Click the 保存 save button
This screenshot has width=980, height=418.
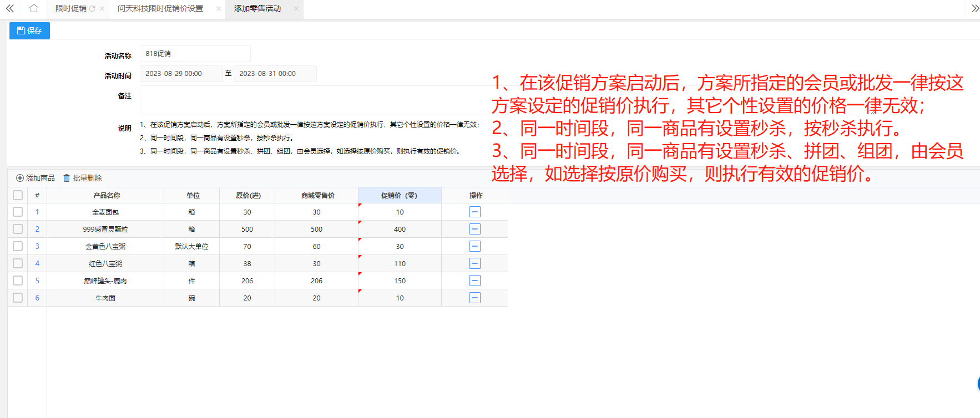[x=29, y=30]
